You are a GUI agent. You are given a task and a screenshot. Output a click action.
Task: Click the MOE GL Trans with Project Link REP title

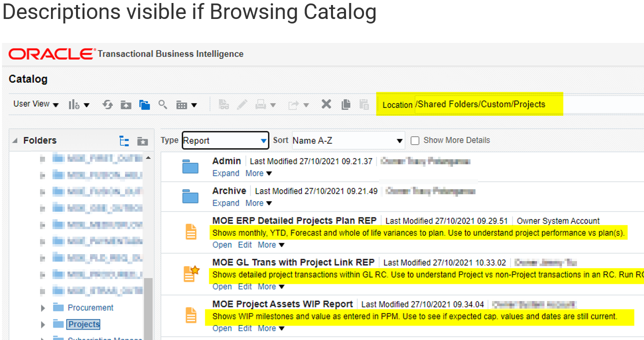[293, 262]
